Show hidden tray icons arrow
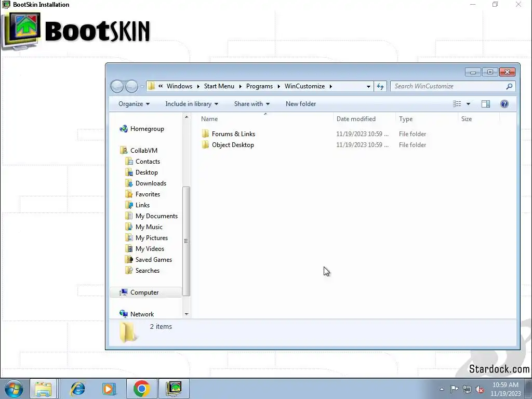The height and width of the screenshot is (399, 532). coord(442,389)
